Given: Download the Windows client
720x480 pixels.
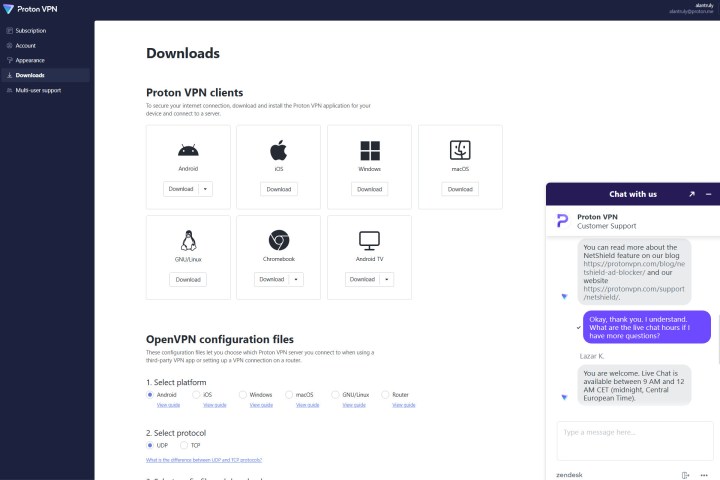Looking at the screenshot, I should 369,189.
